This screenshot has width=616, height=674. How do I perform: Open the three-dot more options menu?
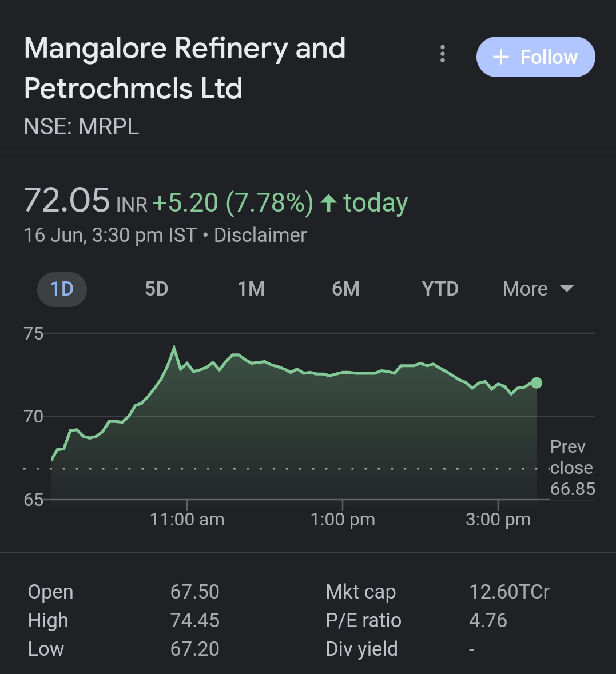(x=442, y=54)
